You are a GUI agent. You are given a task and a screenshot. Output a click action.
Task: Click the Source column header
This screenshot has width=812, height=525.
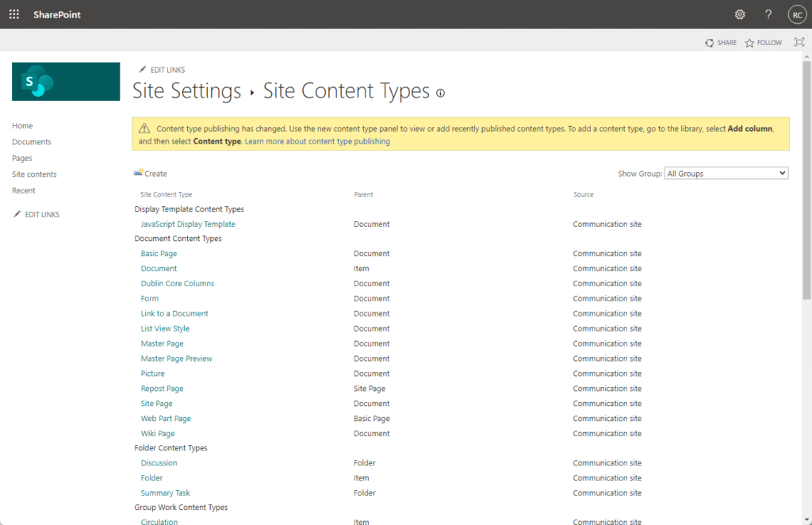[x=584, y=194]
